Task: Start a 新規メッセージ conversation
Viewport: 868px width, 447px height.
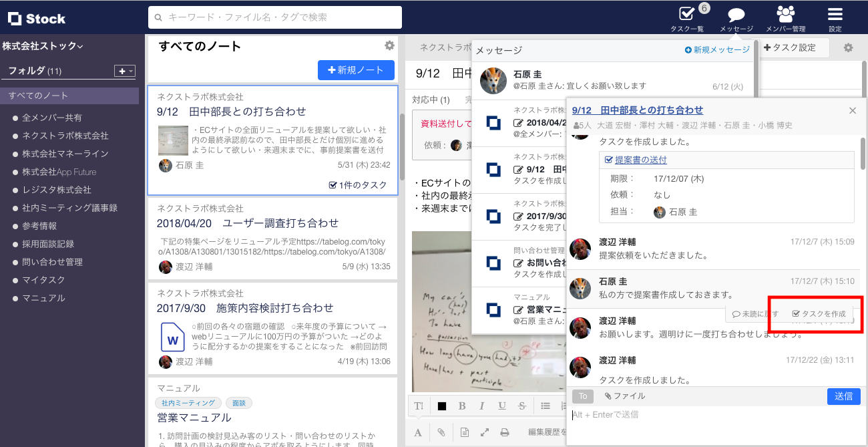Action: 716,49
